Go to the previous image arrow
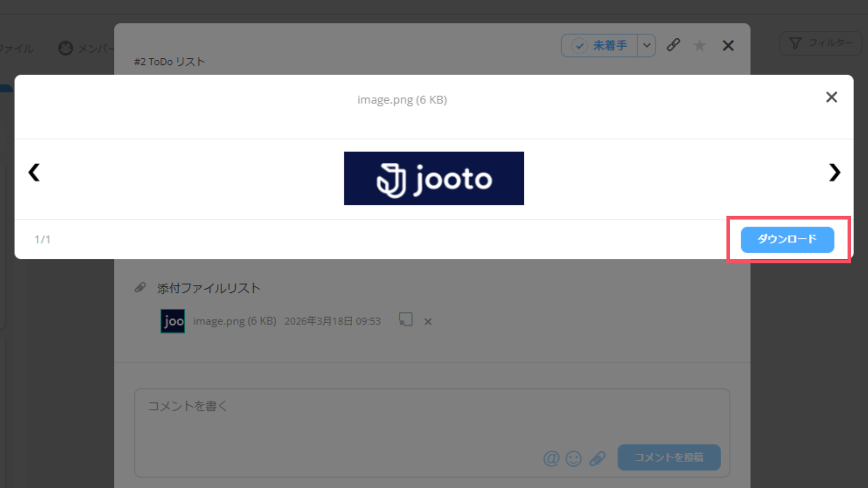 (x=34, y=172)
